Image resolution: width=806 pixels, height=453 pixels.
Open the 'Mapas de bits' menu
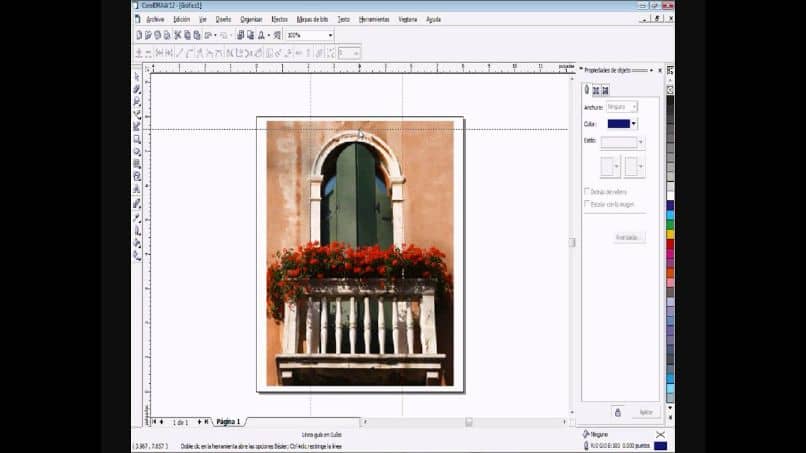tap(312, 19)
